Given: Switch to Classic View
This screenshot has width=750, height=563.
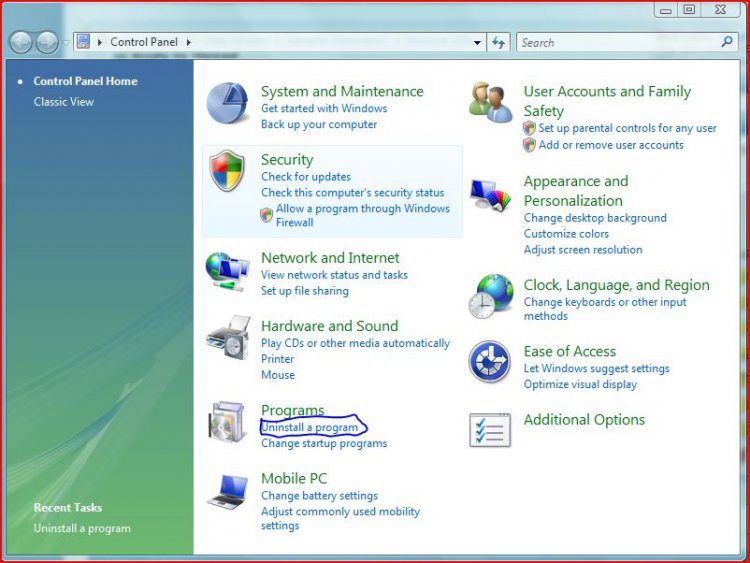Looking at the screenshot, I should [64, 102].
